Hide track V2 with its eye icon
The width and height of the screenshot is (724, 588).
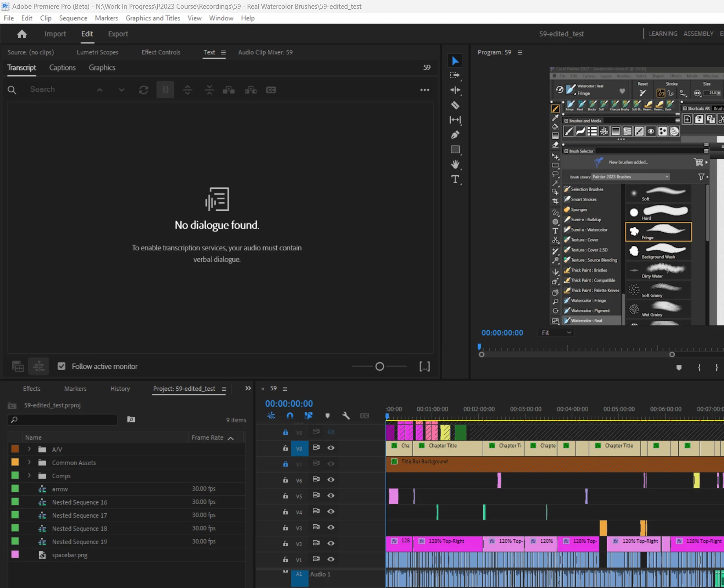[x=331, y=543]
